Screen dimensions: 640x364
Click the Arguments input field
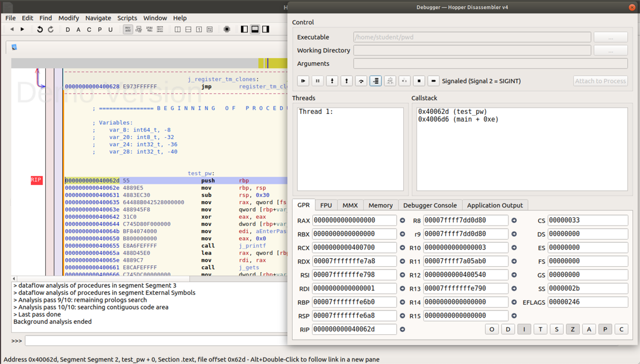click(x=490, y=63)
